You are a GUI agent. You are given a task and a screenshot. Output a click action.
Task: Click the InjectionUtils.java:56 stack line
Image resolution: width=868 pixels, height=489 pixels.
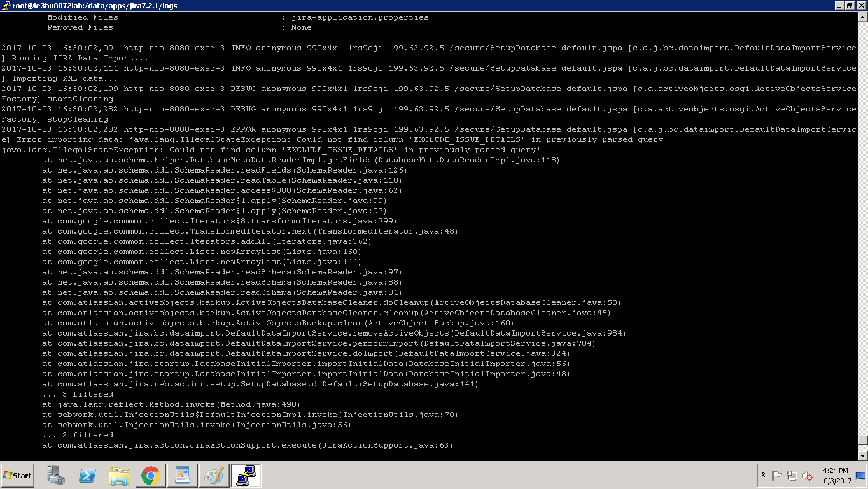[197, 425]
